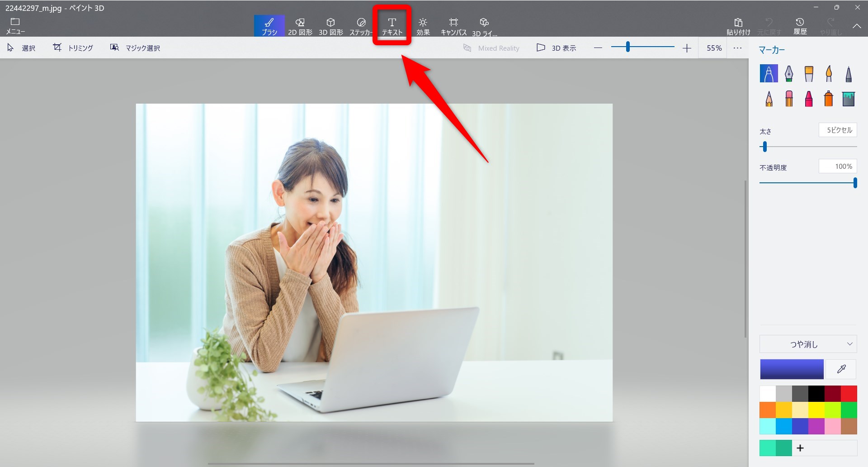
Task: Collapse the ribbon with the chevron arrow
Action: tap(857, 26)
